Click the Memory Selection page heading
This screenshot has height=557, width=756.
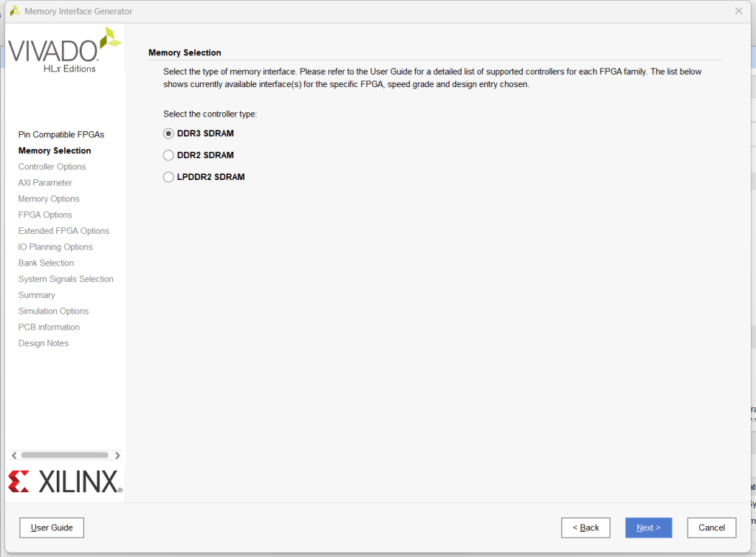pyautogui.click(x=185, y=52)
